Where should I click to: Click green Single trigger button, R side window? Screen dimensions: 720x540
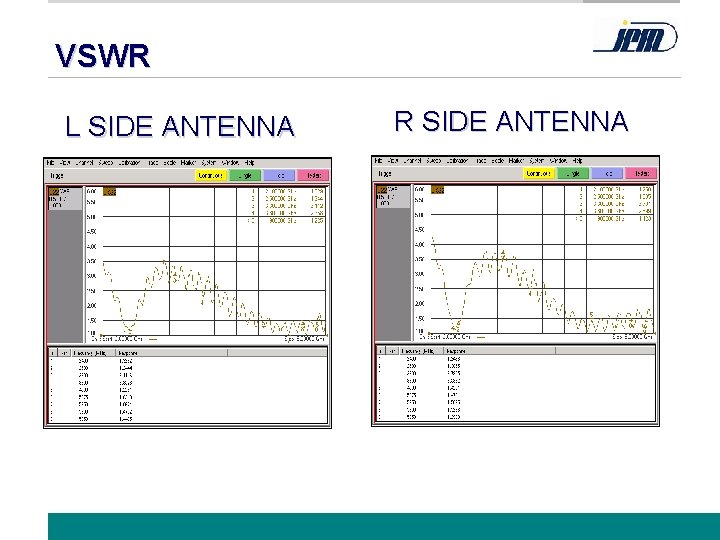tap(573, 174)
